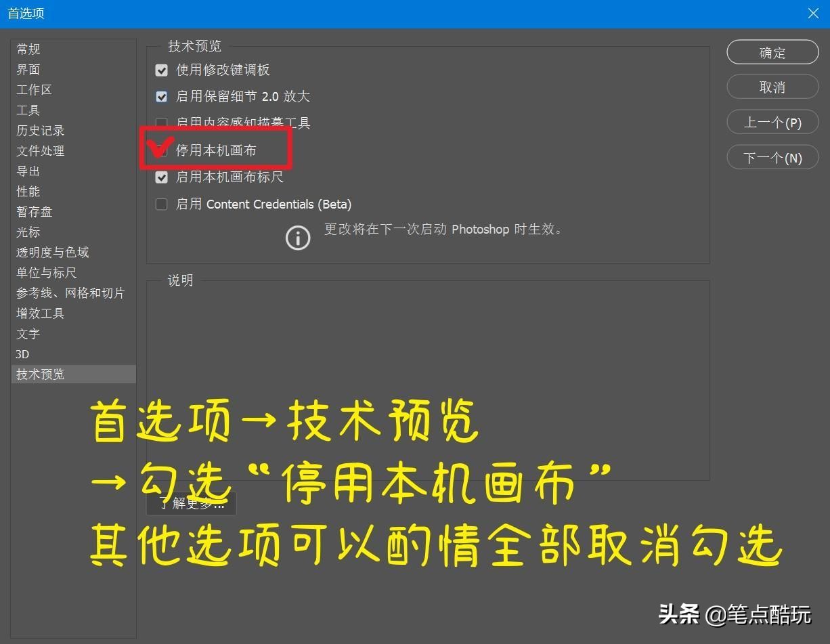
Task: Open the 文字 preferences section
Action: (x=28, y=333)
